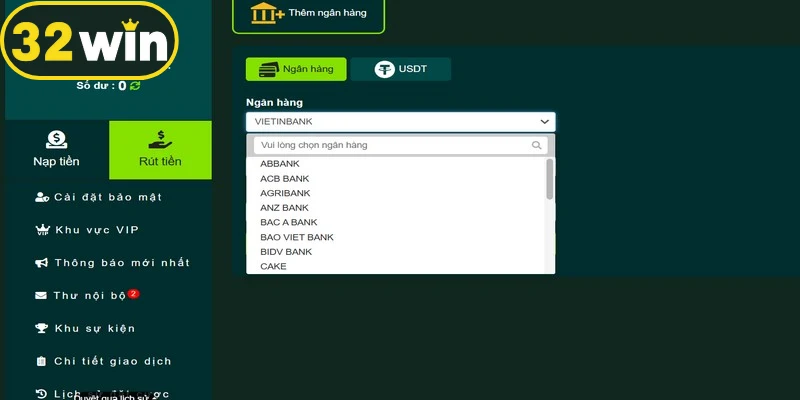The width and height of the screenshot is (800, 400).
Task: Open Khu sự kiện menu
Action: (85, 328)
